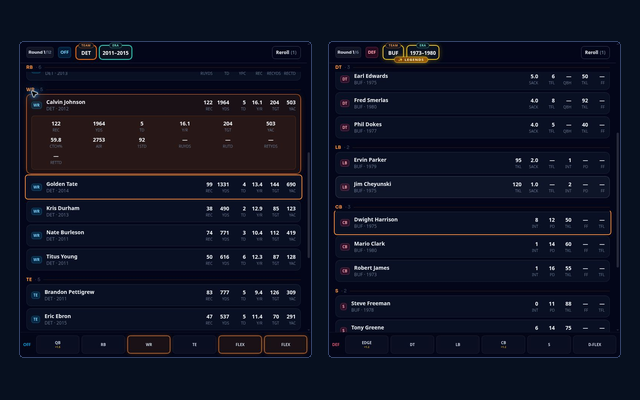The height and width of the screenshot is (400, 640).
Task: Open the DET team selector
Action: [86, 53]
